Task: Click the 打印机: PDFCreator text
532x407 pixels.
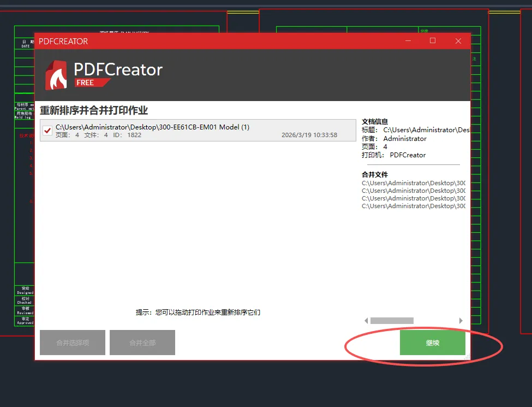Action: click(x=393, y=155)
